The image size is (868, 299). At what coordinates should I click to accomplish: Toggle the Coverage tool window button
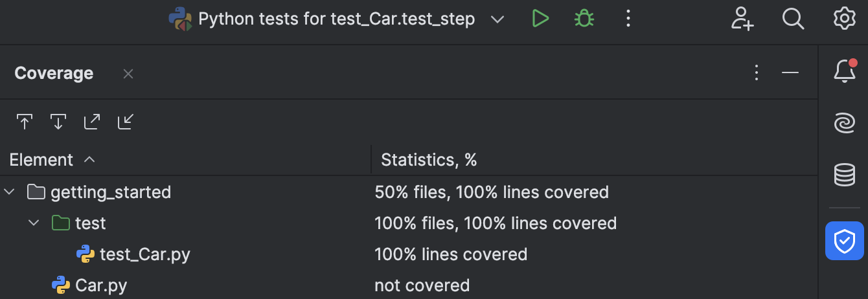(844, 241)
